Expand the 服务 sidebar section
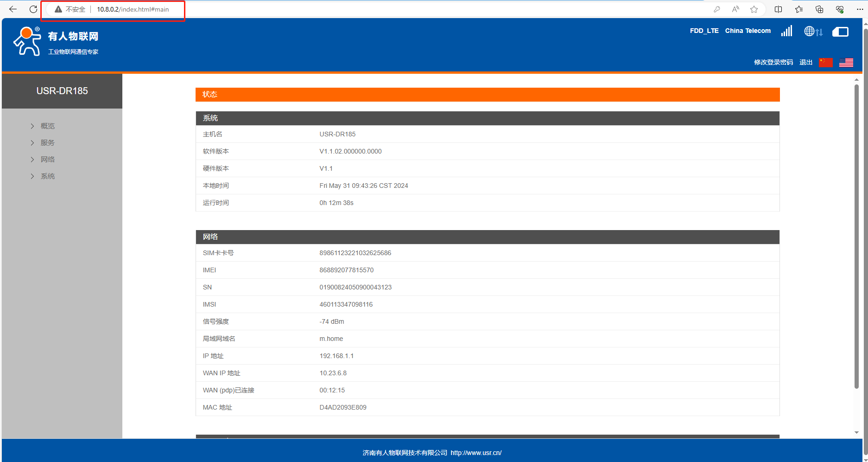This screenshot has width=868, height=462. tap(47, 143)
